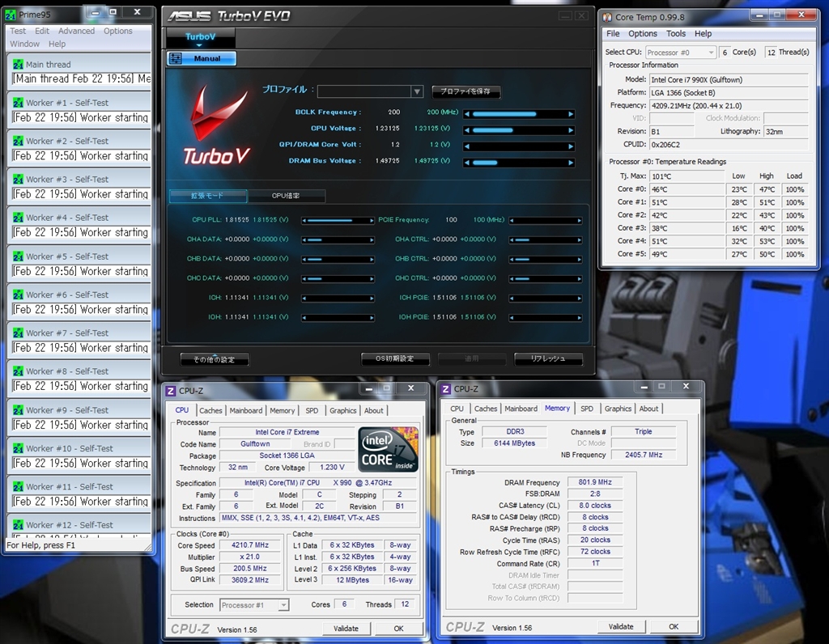829x644 pixels.
Task: Open the Tools menu in Core Temp
Action: 676,34
